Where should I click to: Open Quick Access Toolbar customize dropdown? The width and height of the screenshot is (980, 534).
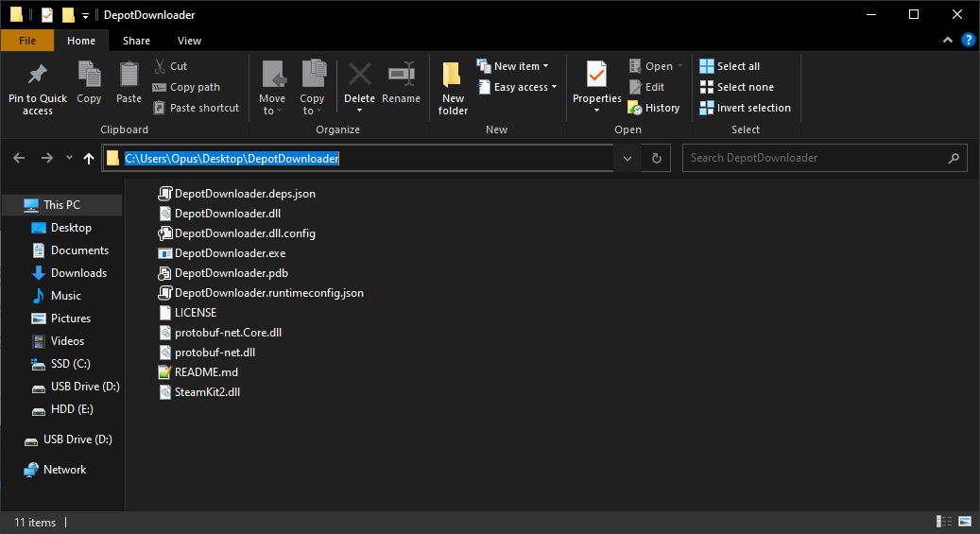(x=85, y=16)
